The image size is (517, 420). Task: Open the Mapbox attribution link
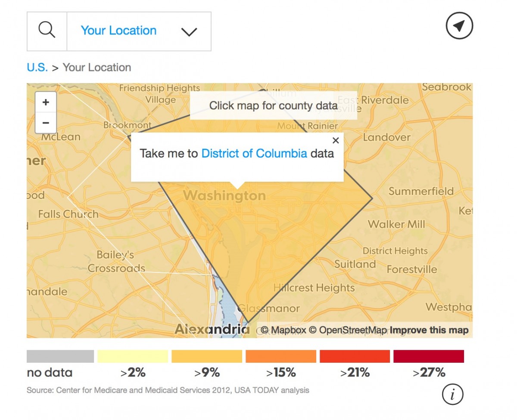click(x=283, y=330)
